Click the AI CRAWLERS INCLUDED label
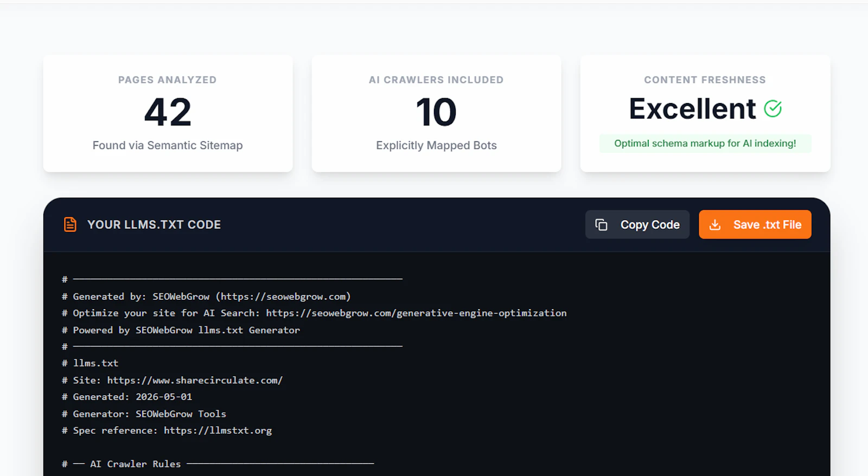 click(x=436, y=80)
